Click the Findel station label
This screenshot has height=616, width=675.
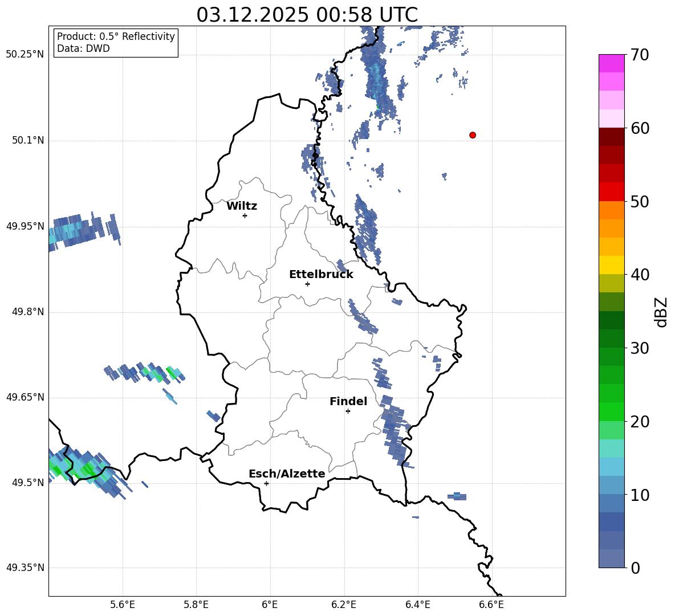tap(348, 401)
